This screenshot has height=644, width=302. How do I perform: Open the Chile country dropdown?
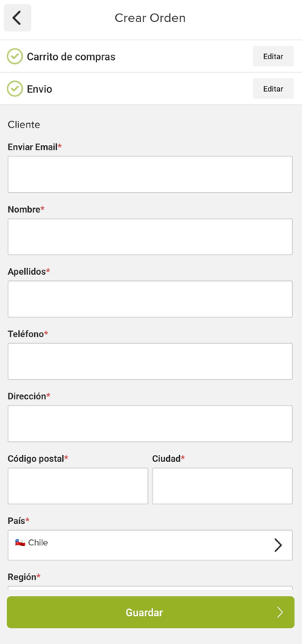click(150, 545)
